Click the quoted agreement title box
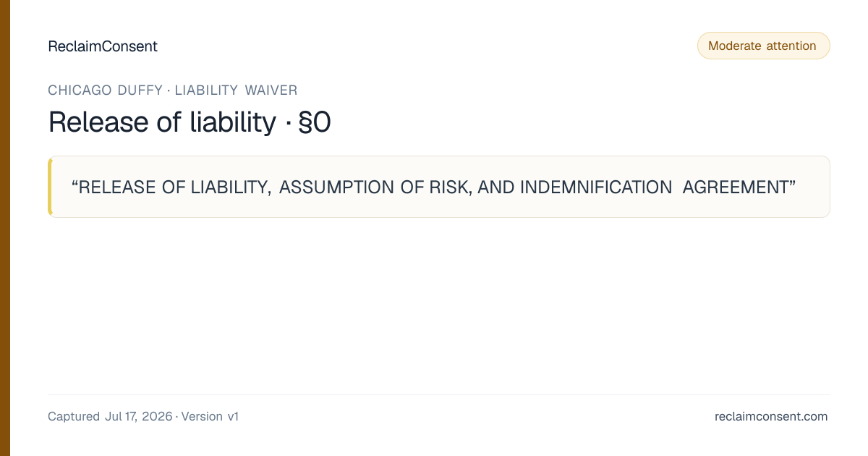 click(439, 187)
